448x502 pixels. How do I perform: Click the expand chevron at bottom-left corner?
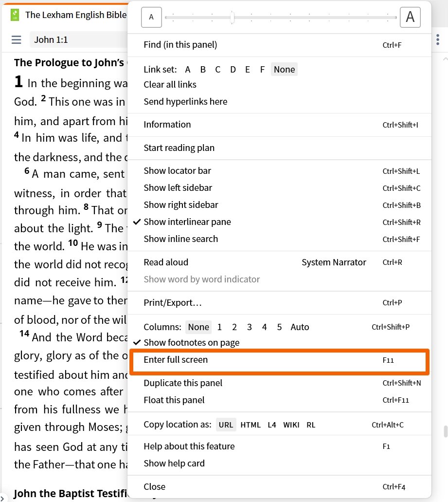point(2,498)
